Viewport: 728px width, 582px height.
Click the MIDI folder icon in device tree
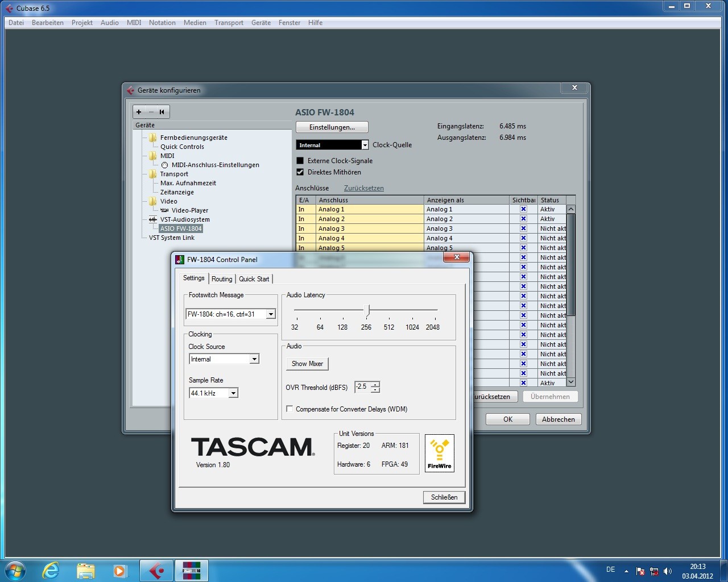click(x=153, y=156)
